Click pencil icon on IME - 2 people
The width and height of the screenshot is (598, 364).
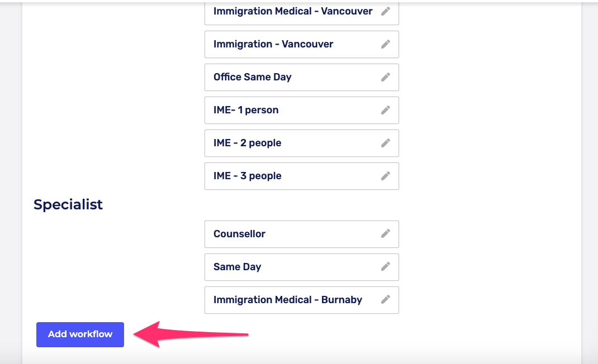tap(386, 143)
